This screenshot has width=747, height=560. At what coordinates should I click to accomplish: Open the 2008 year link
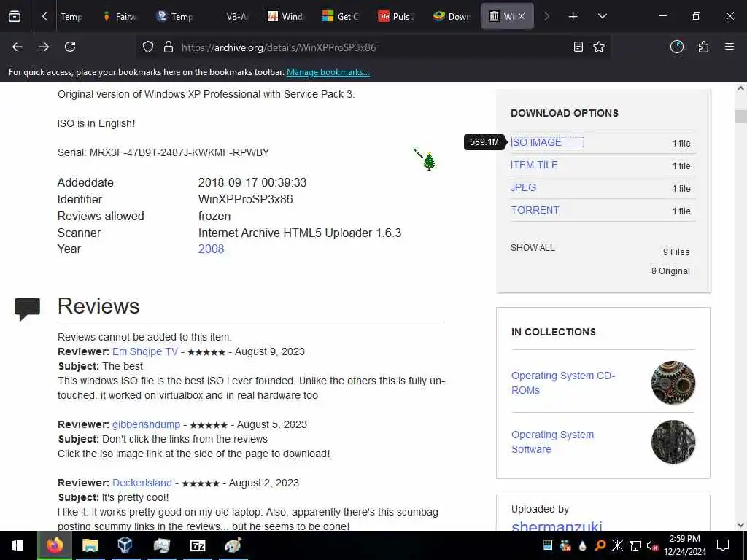[x=211, y=249]
